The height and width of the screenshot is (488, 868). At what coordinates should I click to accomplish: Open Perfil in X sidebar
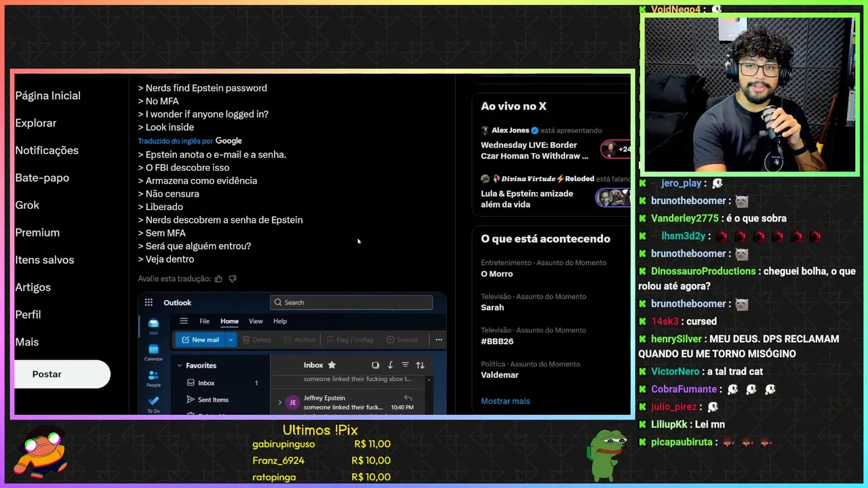point(28,314)
